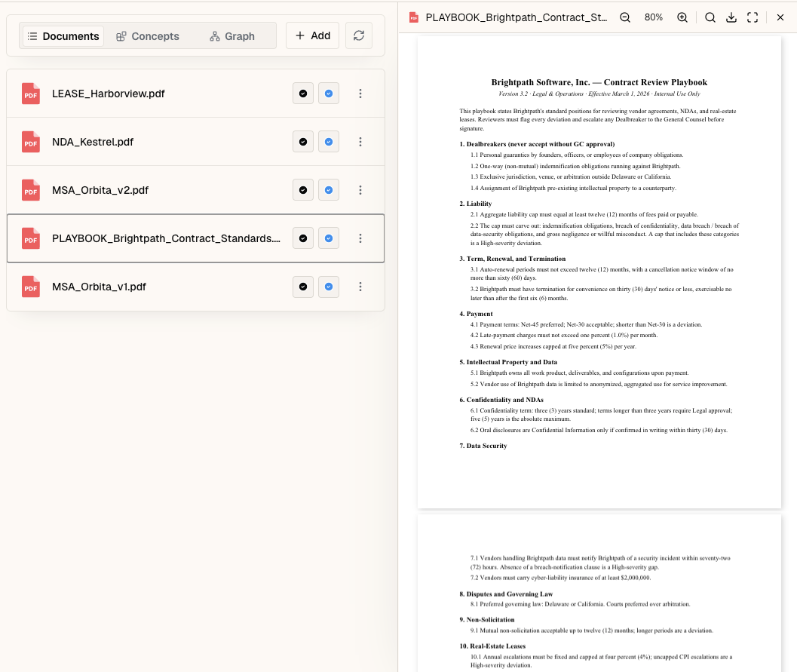Click the PDF file icon of PLAYBOOK_Brightpath row

click(31, 238)
